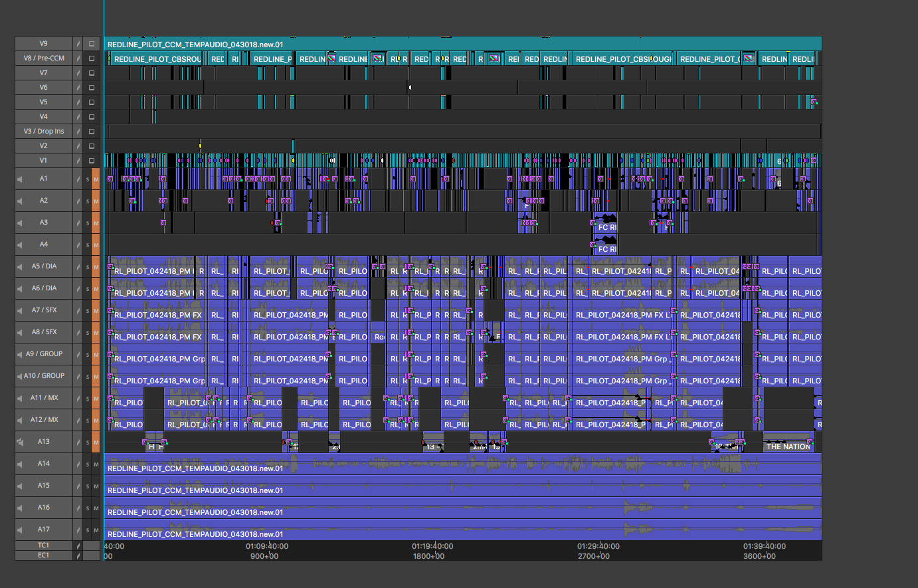Click the RL_PILOT_042418_PM FX clip on A7

(157, 311)
